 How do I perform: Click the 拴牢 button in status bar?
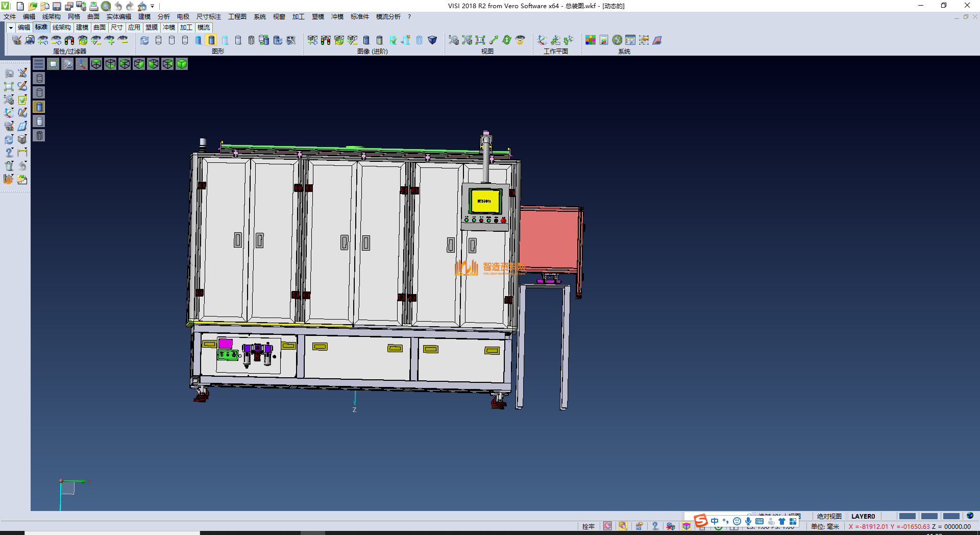coord(588,526)
